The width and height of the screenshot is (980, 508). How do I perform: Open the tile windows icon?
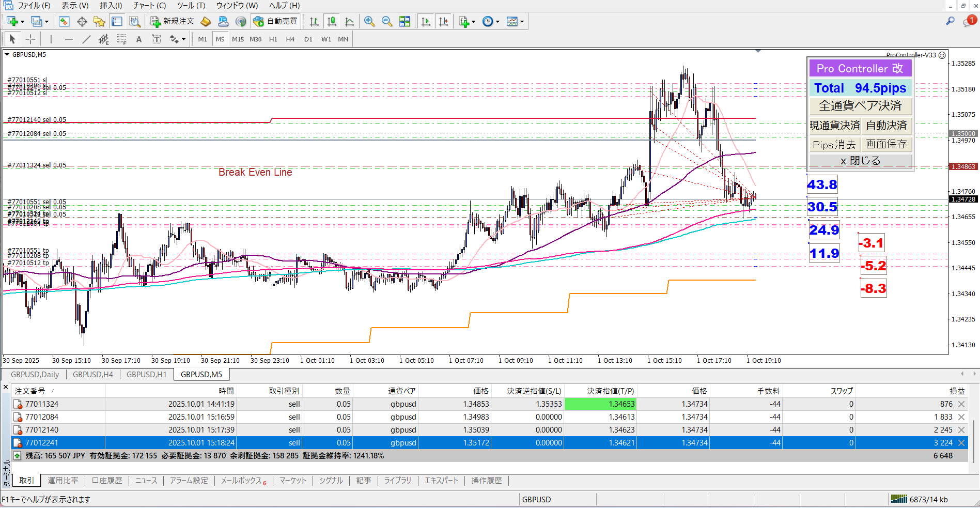[x=405, y=21]
